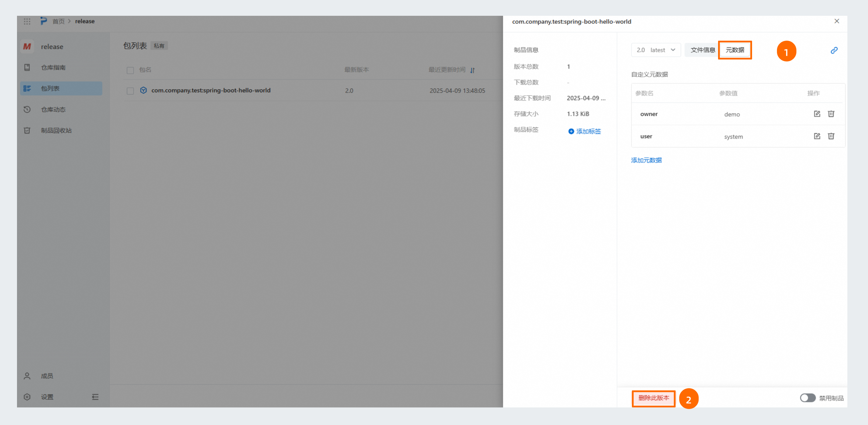Delete the owner metadata row

(831, 114)
